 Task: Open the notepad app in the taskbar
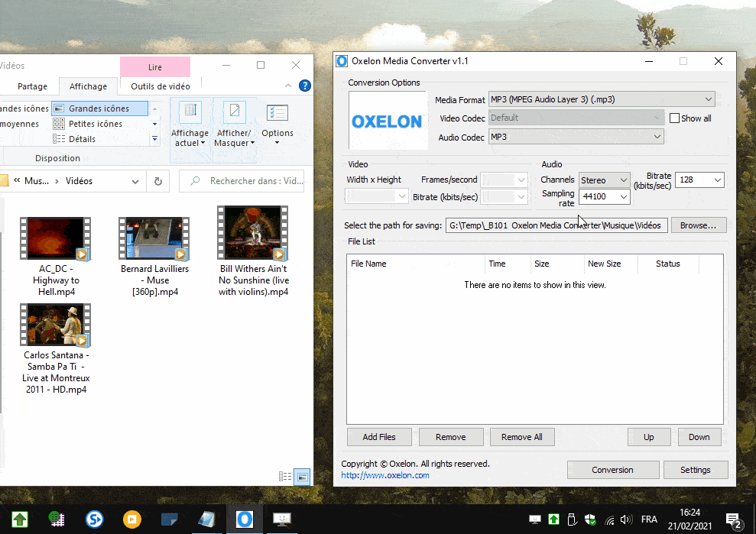pyautogui.click(x=207, y=519)
